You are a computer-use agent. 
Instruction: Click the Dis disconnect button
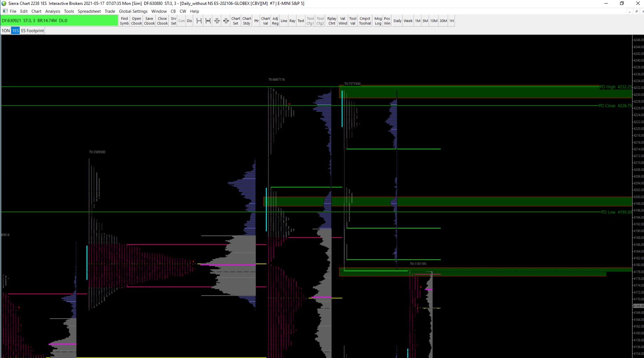click(190, 21)
